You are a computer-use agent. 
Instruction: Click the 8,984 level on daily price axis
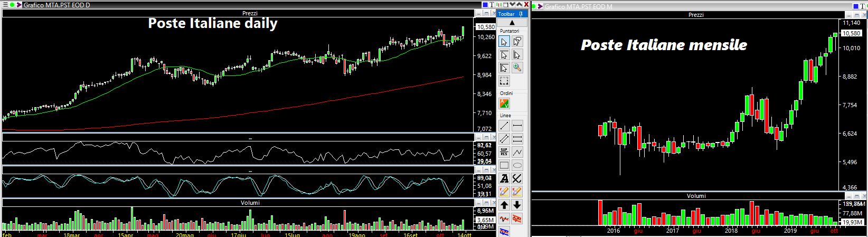point(485,74)
